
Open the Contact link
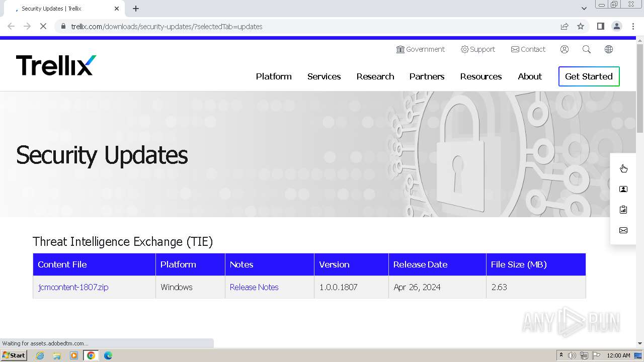[528, 49]
